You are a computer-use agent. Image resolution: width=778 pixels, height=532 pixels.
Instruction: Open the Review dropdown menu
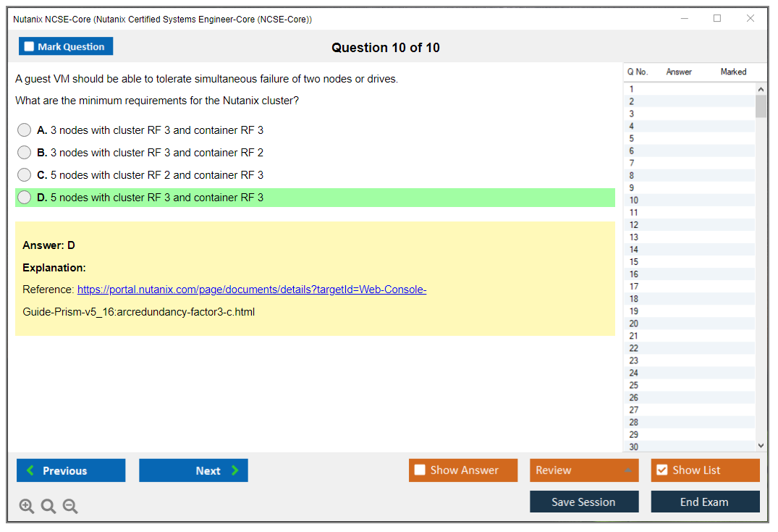pos(584,470)
